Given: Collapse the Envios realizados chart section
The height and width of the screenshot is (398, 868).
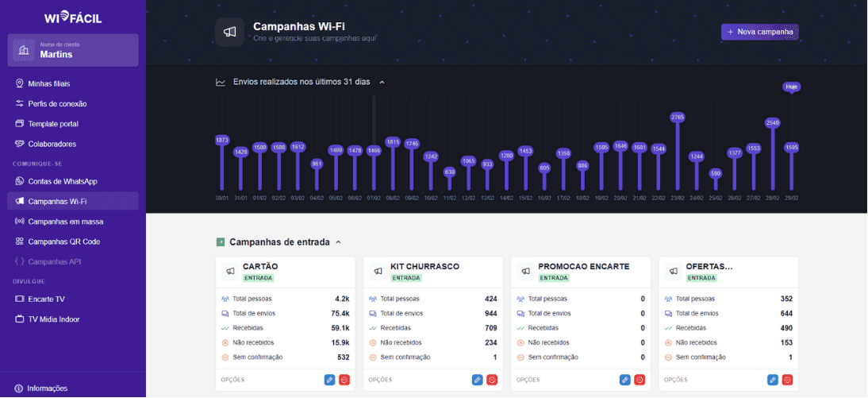Looking at the screenshot, I should pyautogui.click(x=382, y=82).
